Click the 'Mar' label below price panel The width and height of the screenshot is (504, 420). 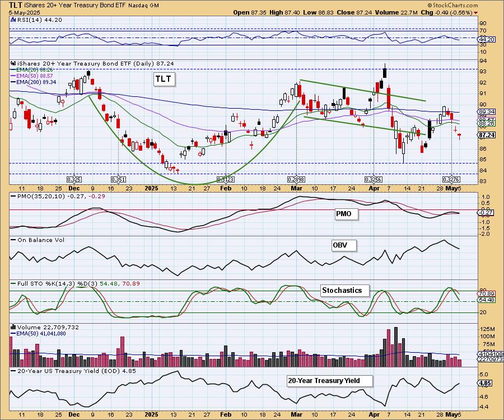296,188
